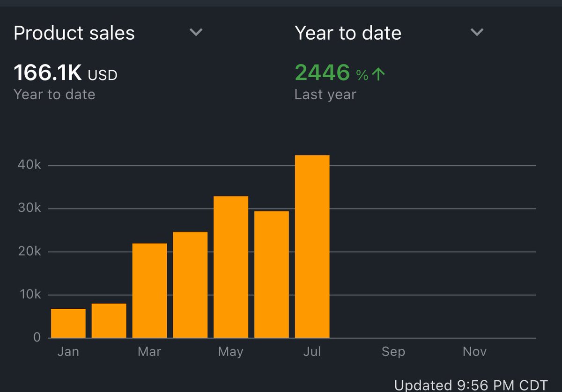Click the Nov month label
The height and width of the screenshot is (392, 562).
474,351
